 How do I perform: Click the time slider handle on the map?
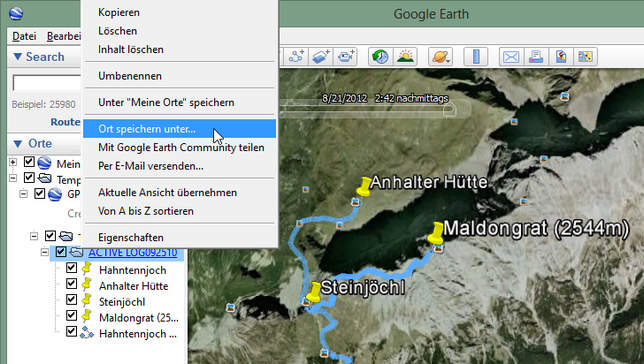pos(449,110)
